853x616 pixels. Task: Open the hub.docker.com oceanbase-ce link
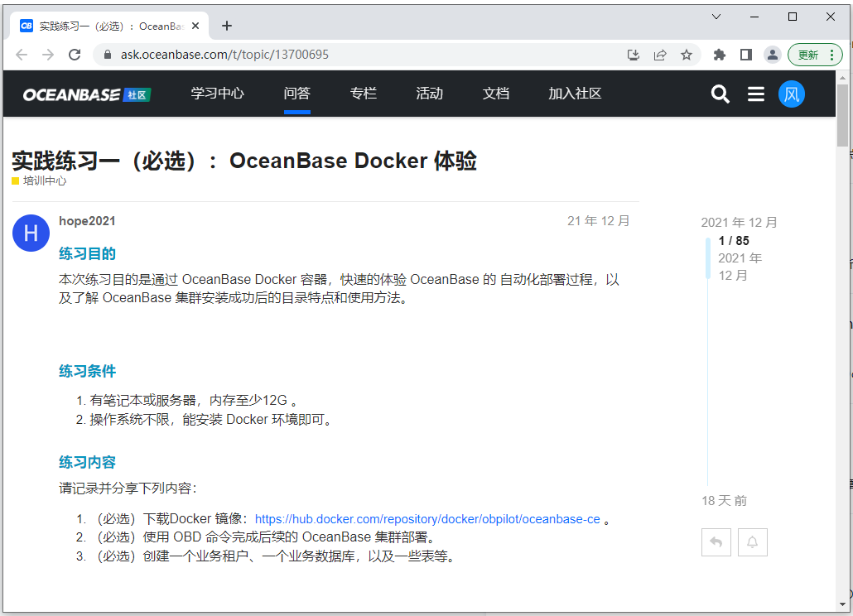tap(427, 519)
